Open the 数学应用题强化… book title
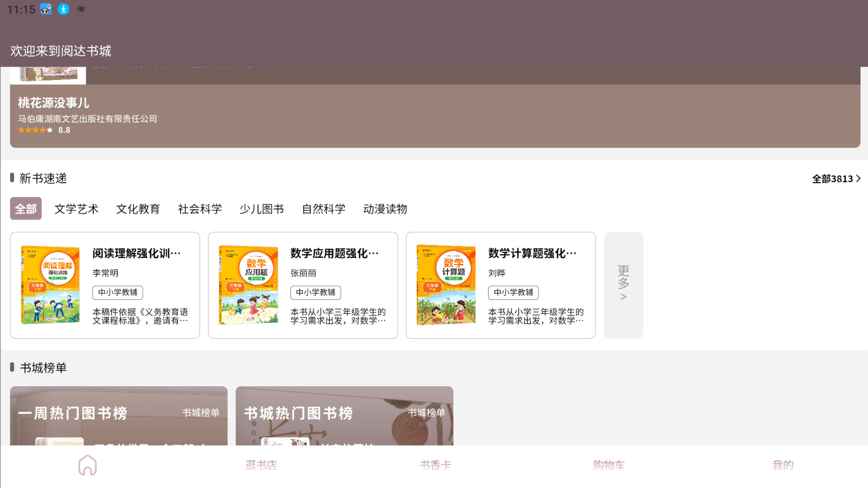868x488 pixels. click(x=335, y=254)
